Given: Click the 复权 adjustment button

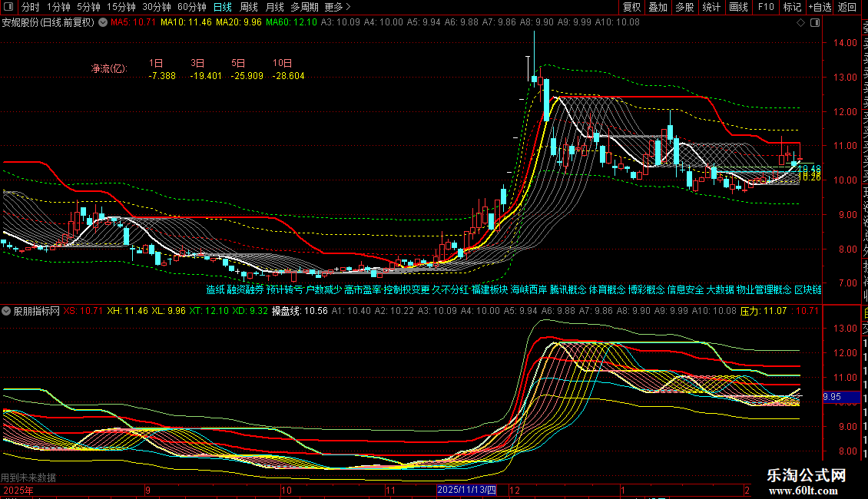Looking at the screenshot, I should pos(631,7).
